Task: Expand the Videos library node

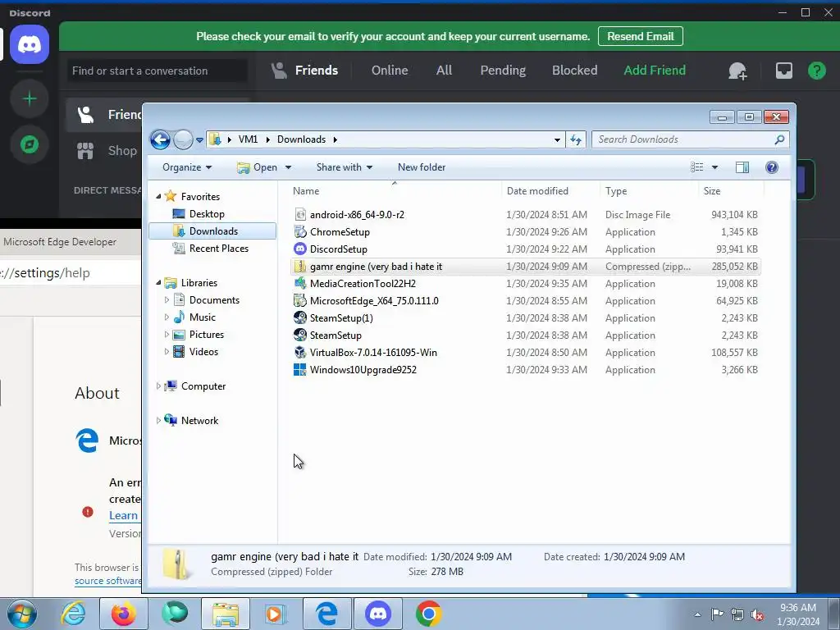Action: click(167, 351)
